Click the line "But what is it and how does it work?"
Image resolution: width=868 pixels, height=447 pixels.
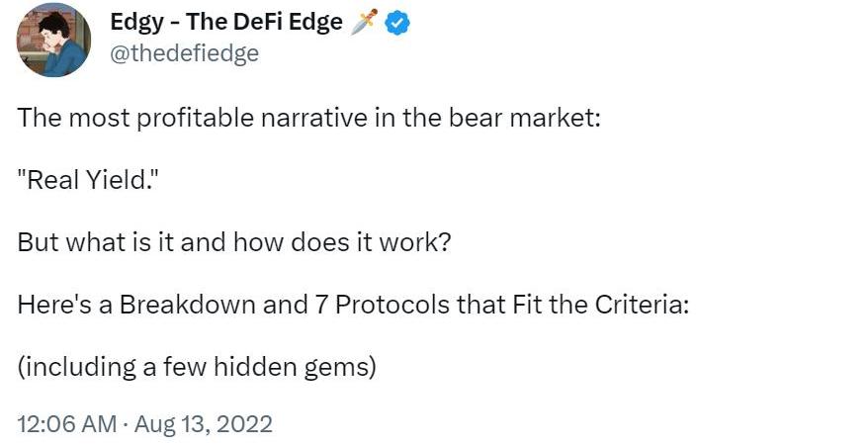click(234, 242)
